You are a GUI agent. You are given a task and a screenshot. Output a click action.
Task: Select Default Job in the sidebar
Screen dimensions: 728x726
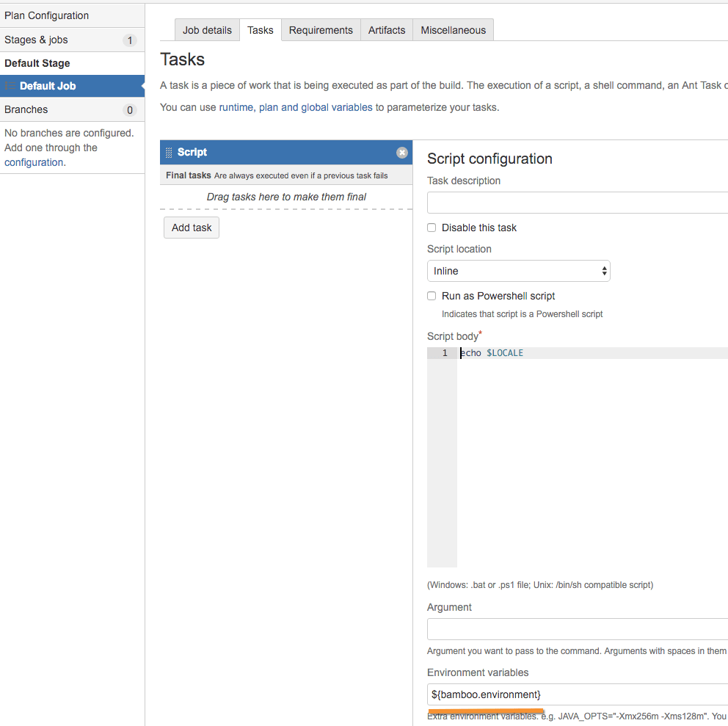pyautogui.click(x=45, y=86)
